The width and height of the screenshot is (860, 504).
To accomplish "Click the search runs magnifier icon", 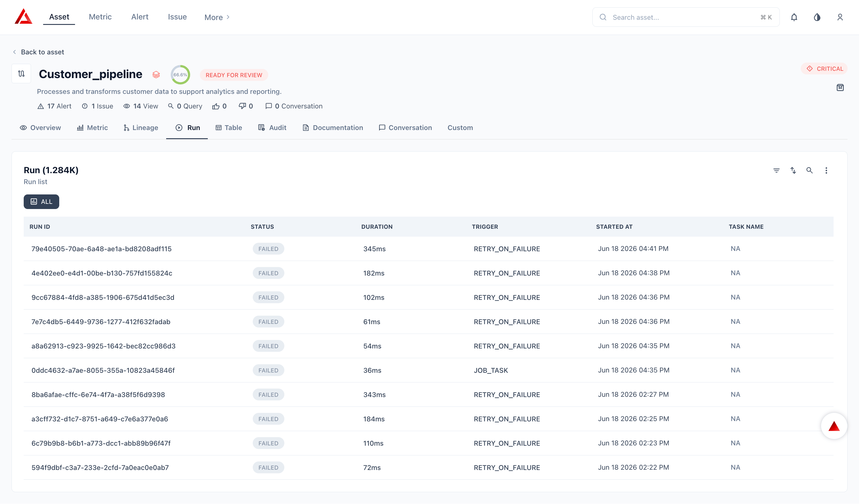I will [810, 171].
